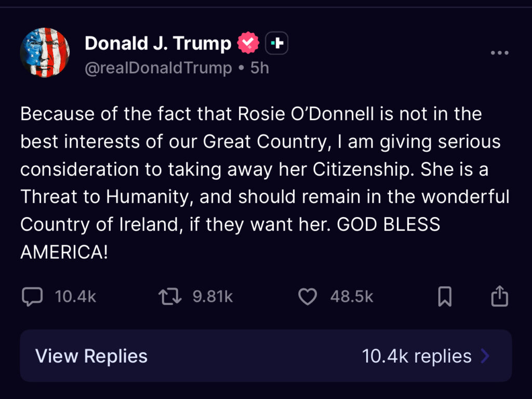Viewport: 532px width, 399px height.
Task: Click the post line mentioning Rosie O'Donnell
Action: point(251,114)
